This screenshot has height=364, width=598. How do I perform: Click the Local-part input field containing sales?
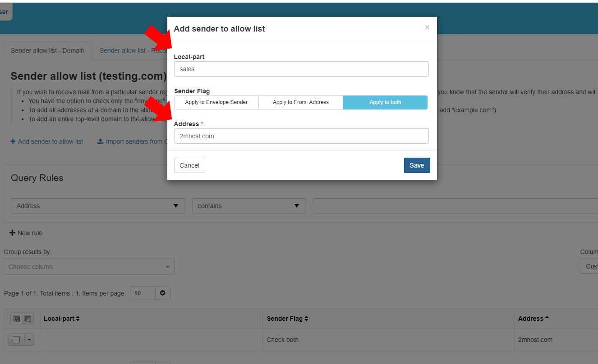point(301,69)
